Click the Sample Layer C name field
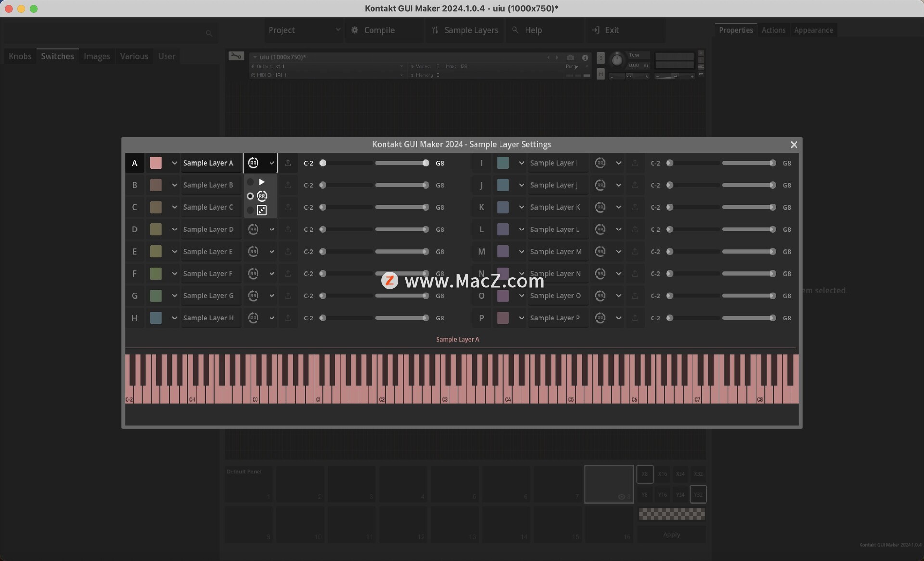Screen dimensions: 924x561 tap(208, 207)
